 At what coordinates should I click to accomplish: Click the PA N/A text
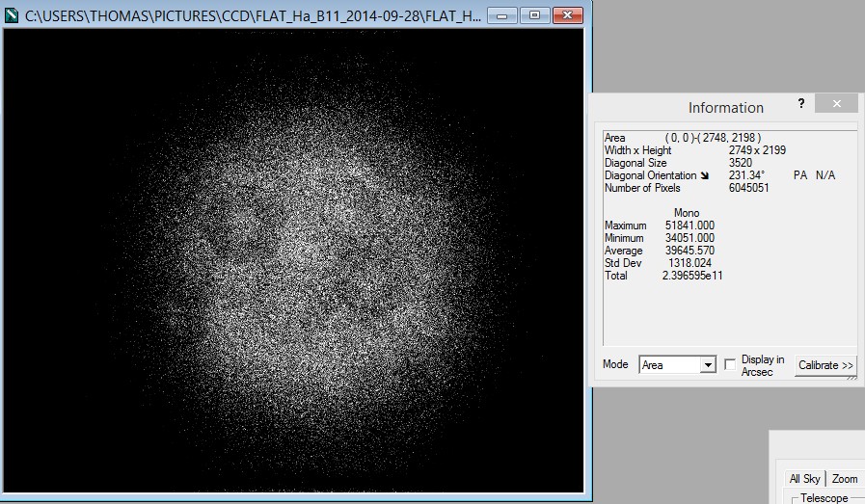[x=814, y=175]
